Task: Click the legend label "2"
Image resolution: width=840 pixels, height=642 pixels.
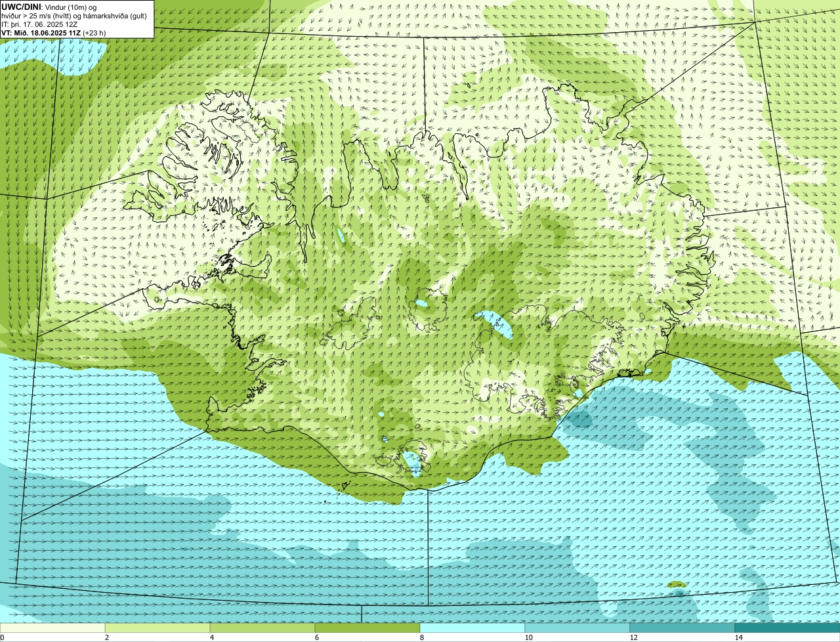Action: pyautogui.click(x=106, y=637)
